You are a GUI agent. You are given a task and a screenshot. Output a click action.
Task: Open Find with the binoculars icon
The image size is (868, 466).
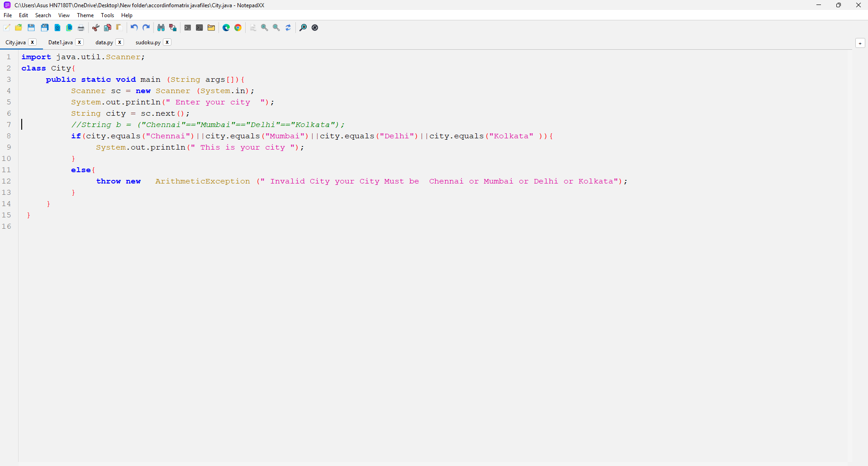(x=161, y=28)
